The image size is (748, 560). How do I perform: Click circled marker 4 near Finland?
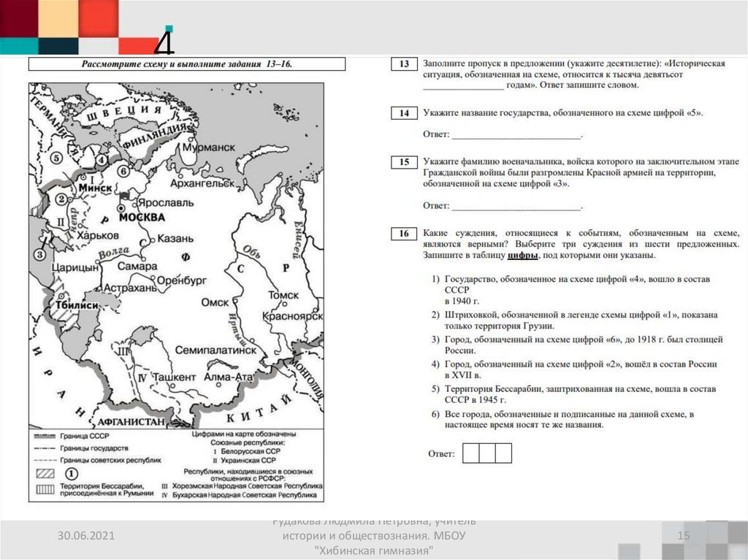pyautogui.click(x=101, y=160)
